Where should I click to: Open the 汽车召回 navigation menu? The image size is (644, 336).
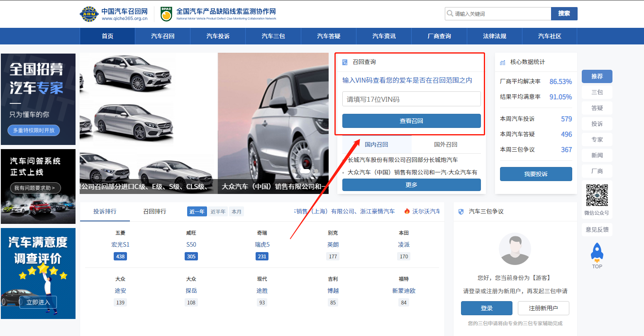[x=163, y=36]
